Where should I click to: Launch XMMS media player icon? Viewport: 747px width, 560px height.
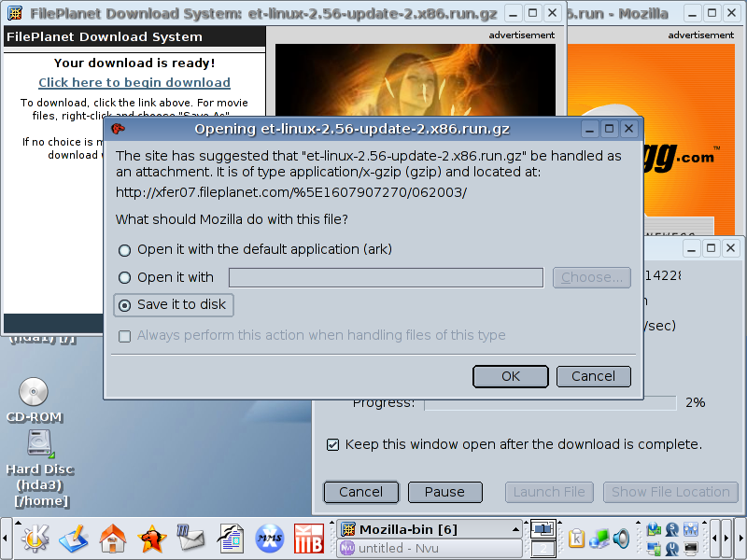269,539
